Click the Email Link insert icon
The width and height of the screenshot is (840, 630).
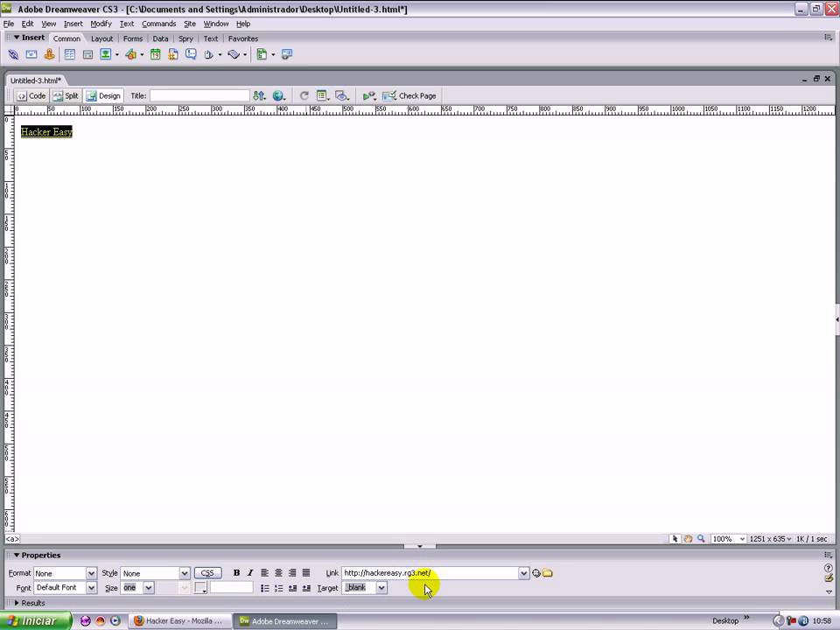point(31,54)
